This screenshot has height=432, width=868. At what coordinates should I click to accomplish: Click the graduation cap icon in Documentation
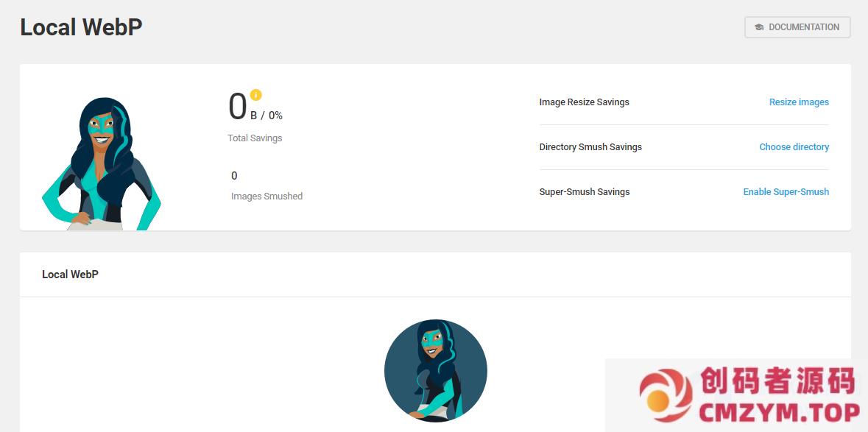click(759, 27)
